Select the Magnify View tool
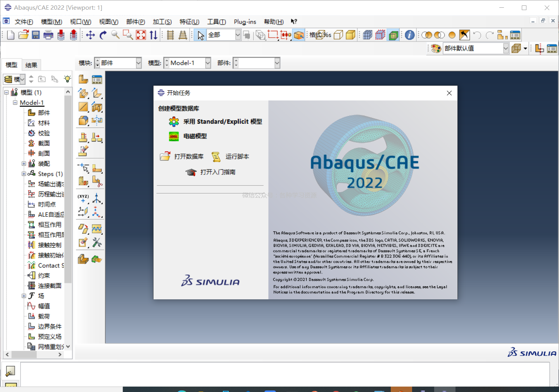This screenshot has height=392, width=559. (x=115, y=35)
